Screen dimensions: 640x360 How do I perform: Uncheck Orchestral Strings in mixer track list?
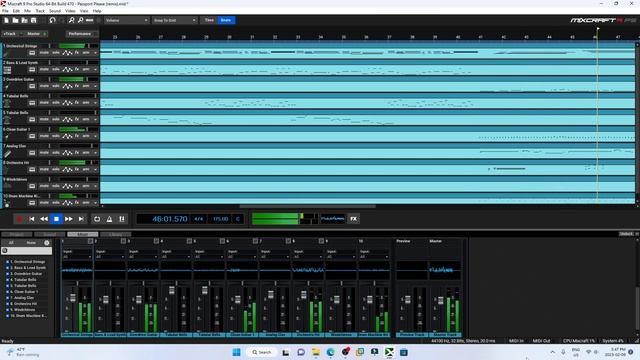coord(7,262)
